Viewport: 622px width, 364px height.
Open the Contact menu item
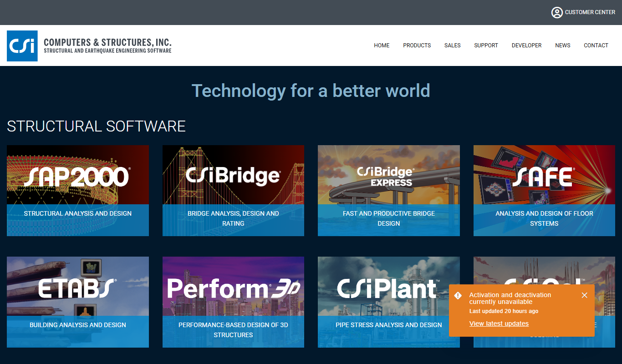coord(596,45)
